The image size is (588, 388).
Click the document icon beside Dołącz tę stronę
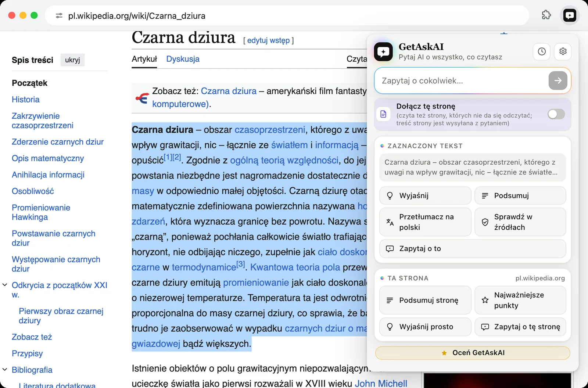click(x=383, y=114)
